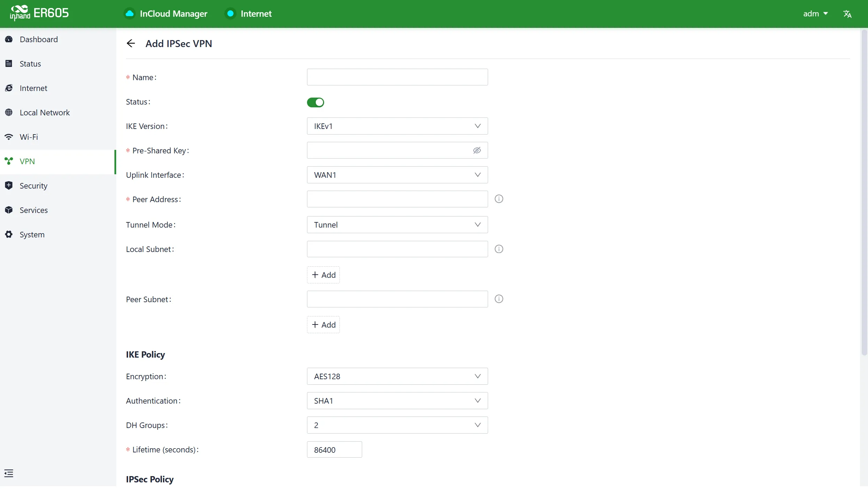Screen dimensions: 868x489
Task: Click the Name input field
Action: 397,77
